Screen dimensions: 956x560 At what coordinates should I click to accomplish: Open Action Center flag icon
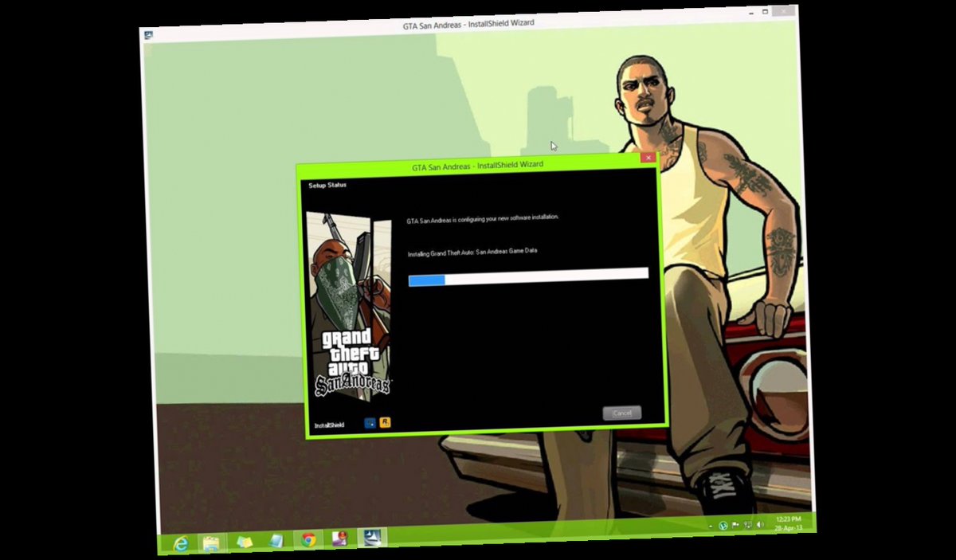tap(735, 525)
